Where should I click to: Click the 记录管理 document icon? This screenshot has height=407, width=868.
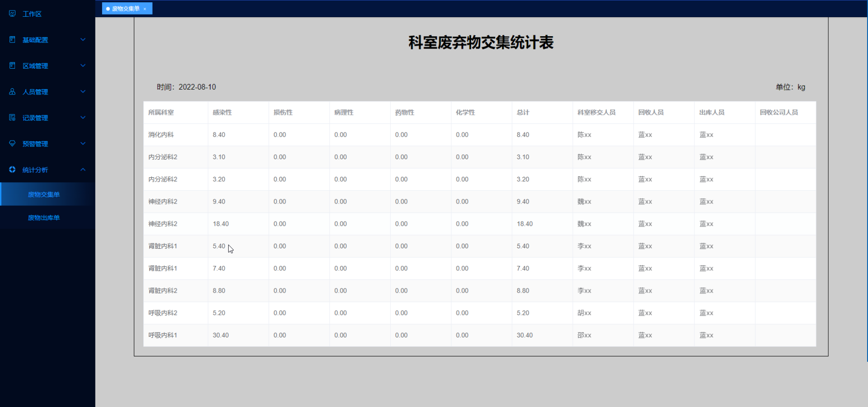12,117
